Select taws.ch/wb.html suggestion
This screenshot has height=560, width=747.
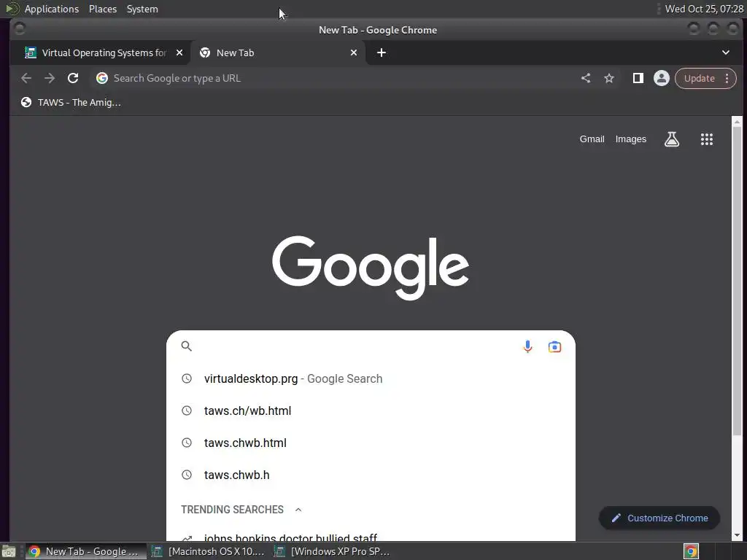point(371,411)
